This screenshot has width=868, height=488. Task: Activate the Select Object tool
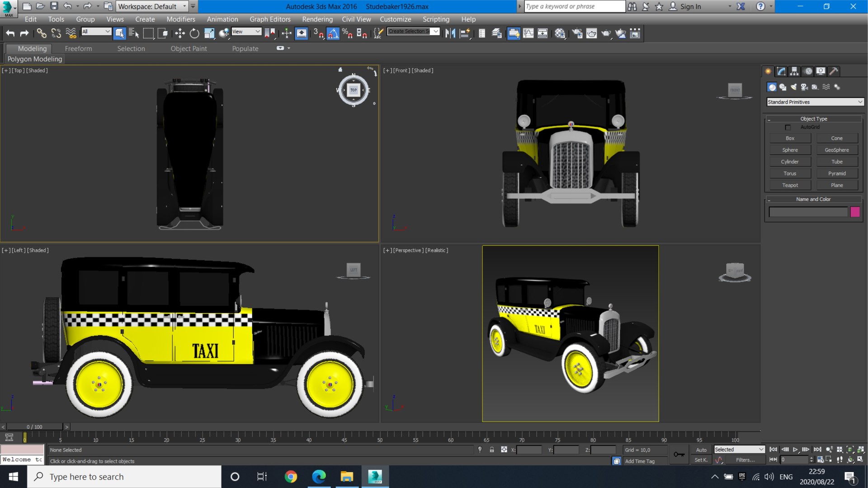pyautogui.click(x=119, y=33)
